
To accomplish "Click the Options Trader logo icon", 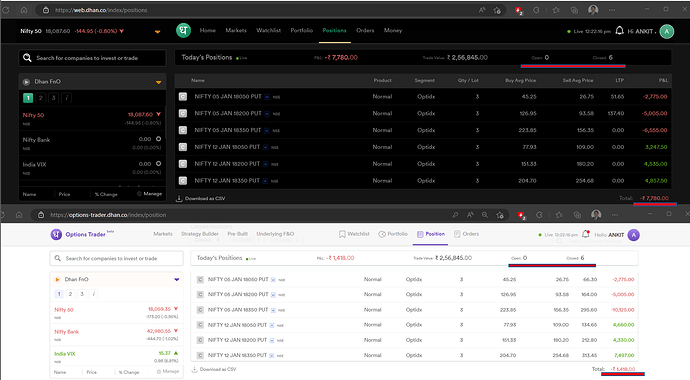I will point(56,234).
